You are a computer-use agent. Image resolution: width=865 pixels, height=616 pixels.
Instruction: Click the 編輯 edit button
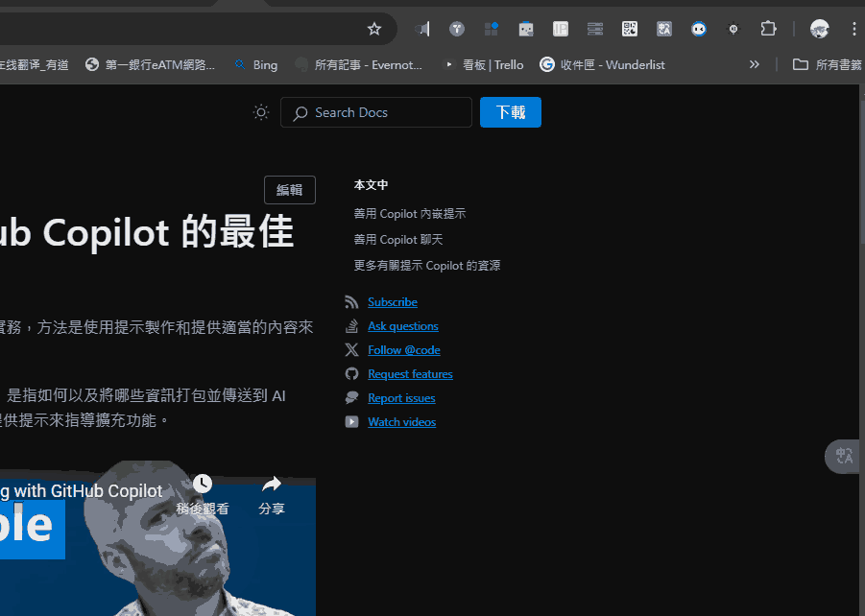click(x=290, y=190)
